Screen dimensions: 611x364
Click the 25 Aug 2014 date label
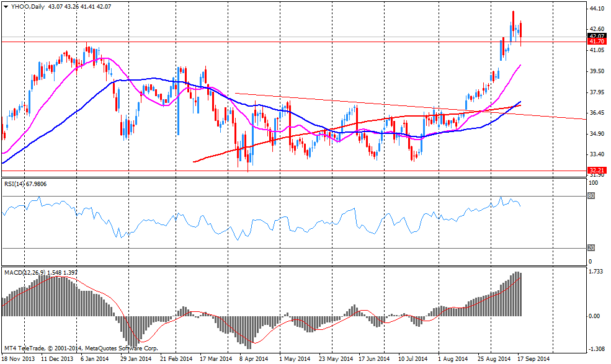(494, 358)
